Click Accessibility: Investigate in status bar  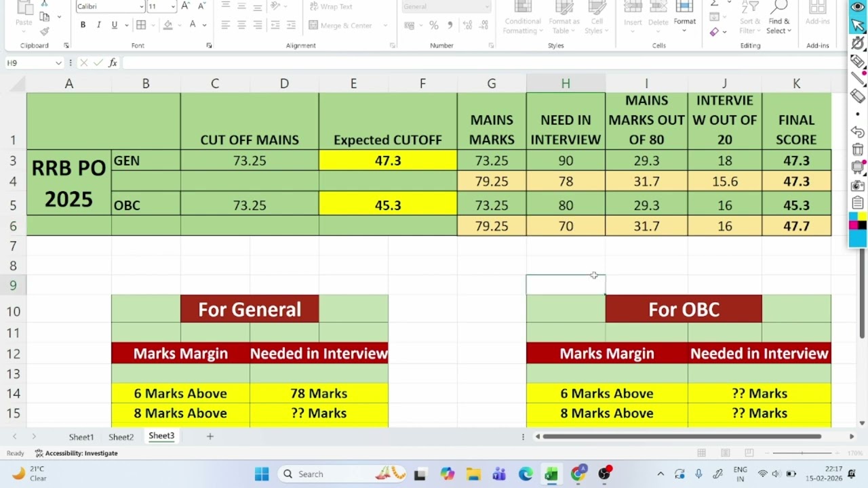point(76,453)
